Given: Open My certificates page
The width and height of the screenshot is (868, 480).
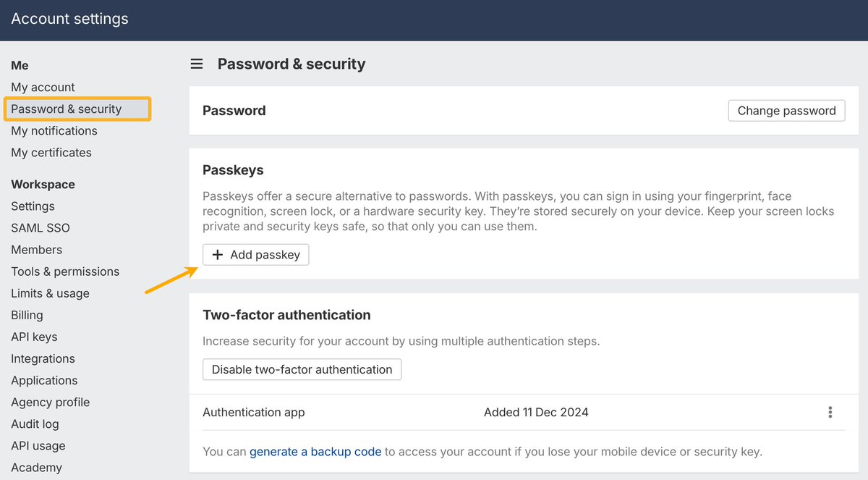Looking at the screenshot, I should [51, 153].
